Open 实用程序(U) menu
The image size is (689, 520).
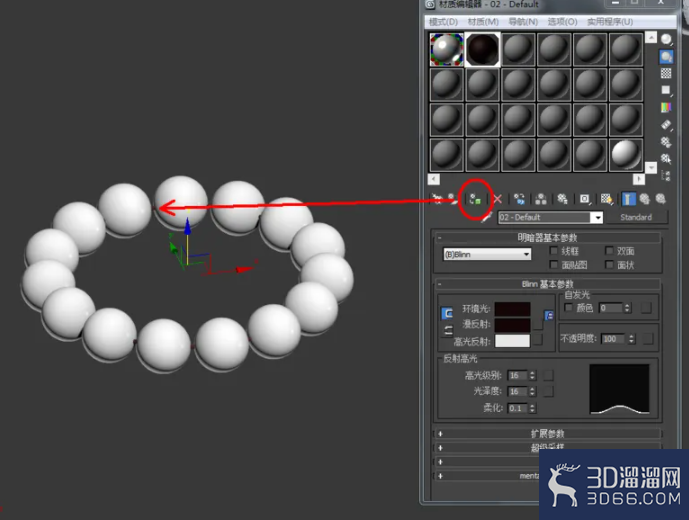(x=610, y=22)
